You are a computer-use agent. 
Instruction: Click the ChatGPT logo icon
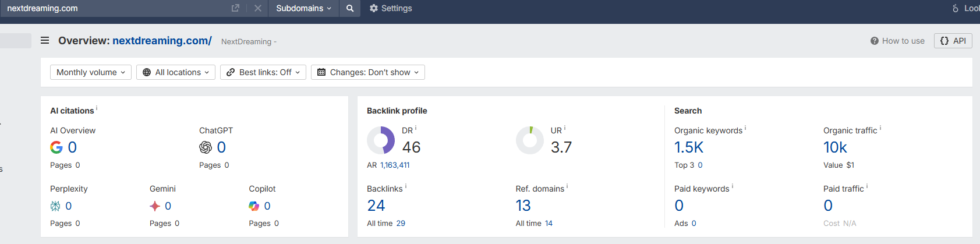coord(206,147)
